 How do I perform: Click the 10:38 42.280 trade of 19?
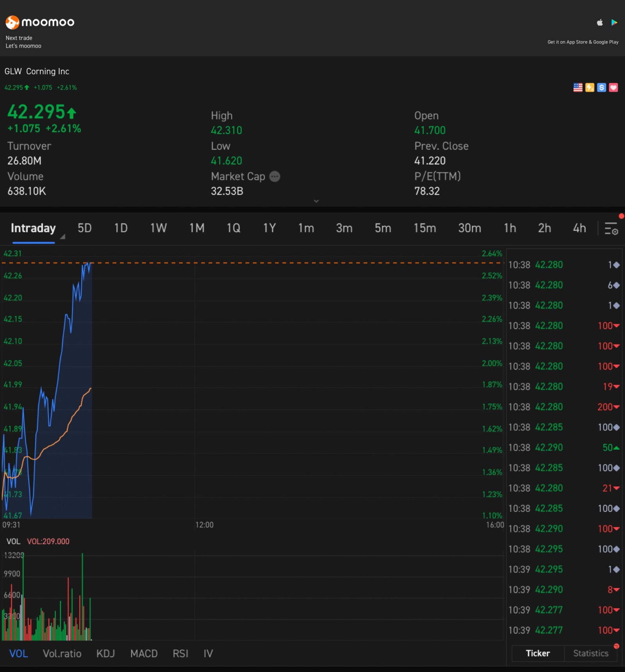pyautogui.click(x=564, y=387)
